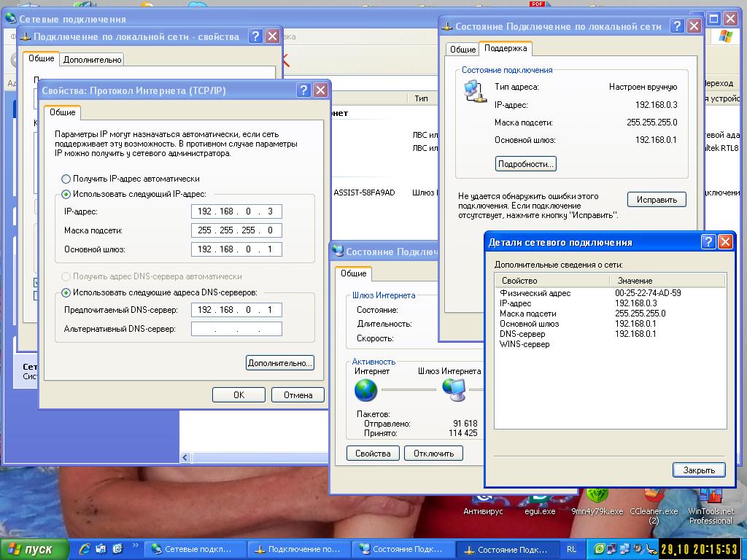Click the horizontal scrollbar left arrow
Image resolution: width=747 pixels, height=560 pixels.
point(185,458)
